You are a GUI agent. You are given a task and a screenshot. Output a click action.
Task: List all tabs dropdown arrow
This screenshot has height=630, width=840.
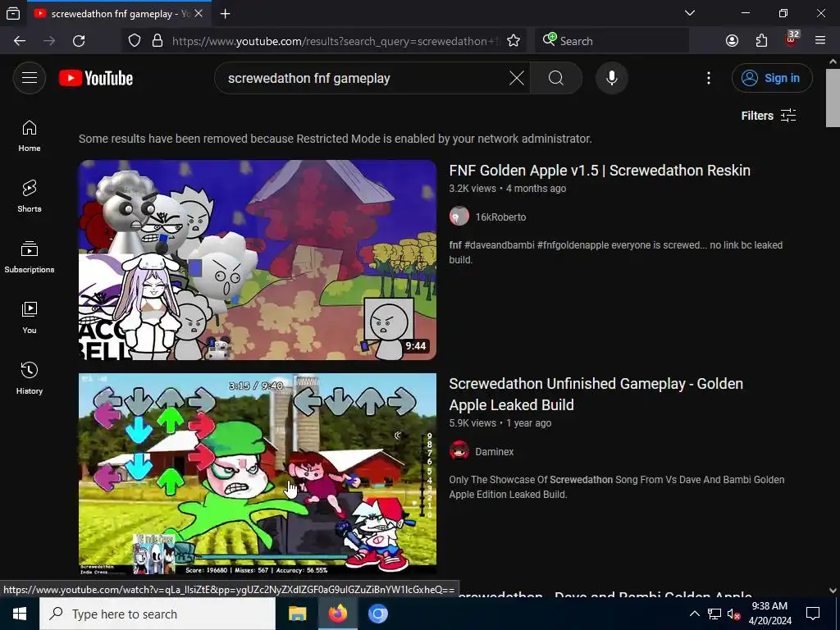690,13
